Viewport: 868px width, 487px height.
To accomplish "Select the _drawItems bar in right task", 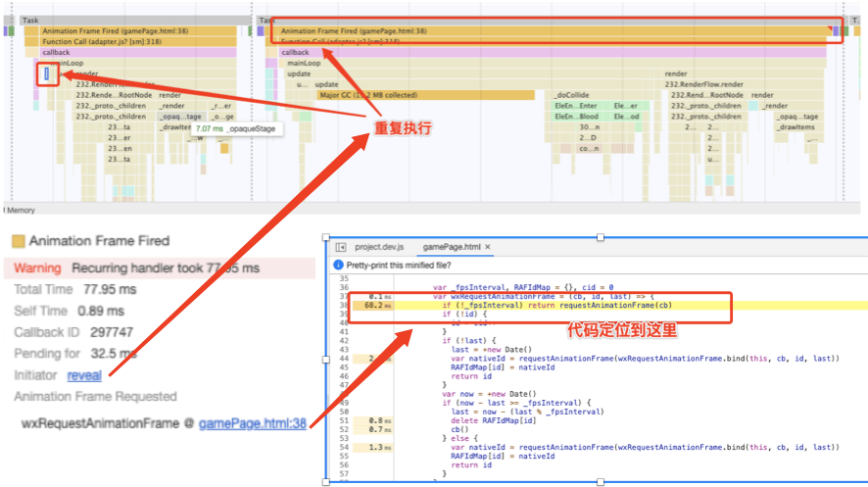I will click(796, 127).
